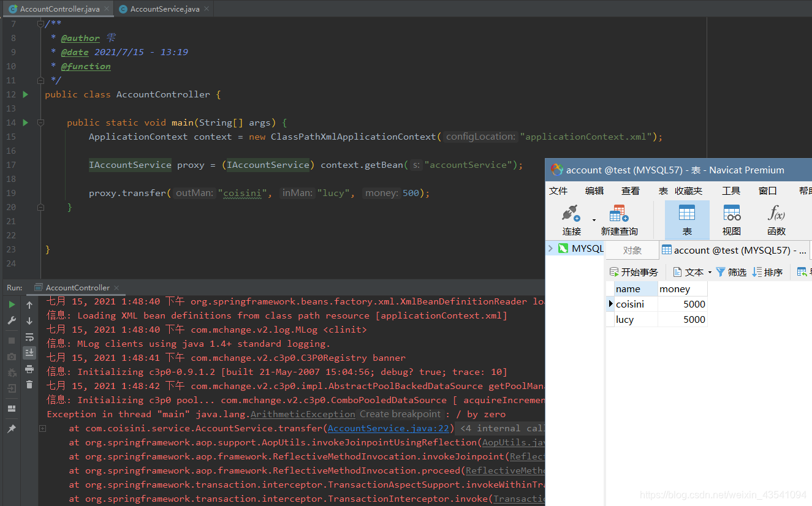
Task: Click the row selector arrow beside coisini
Action: 610,304
